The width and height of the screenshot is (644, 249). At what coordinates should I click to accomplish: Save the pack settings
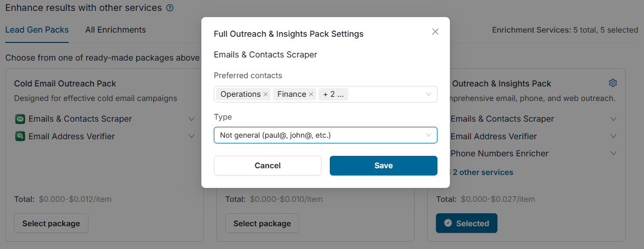384,166
